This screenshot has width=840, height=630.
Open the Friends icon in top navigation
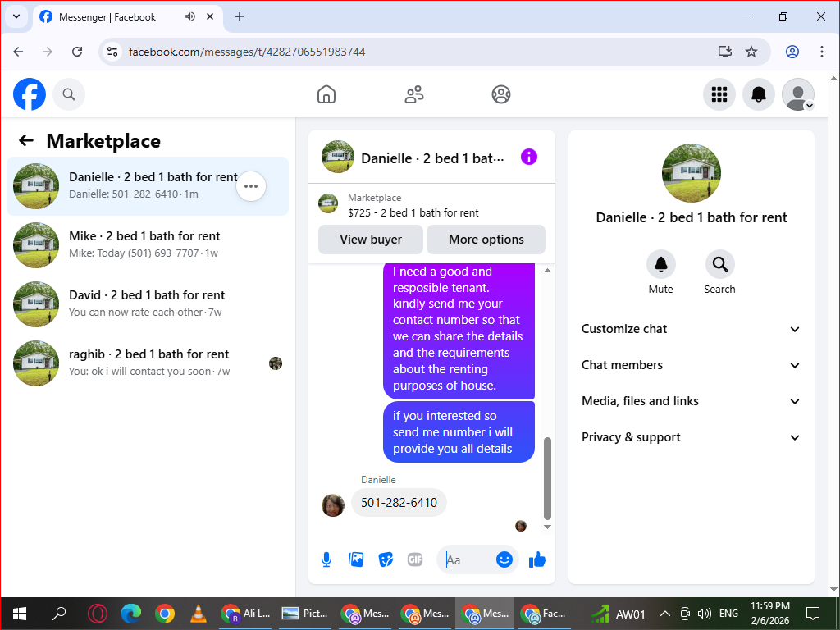click(413, 94)
